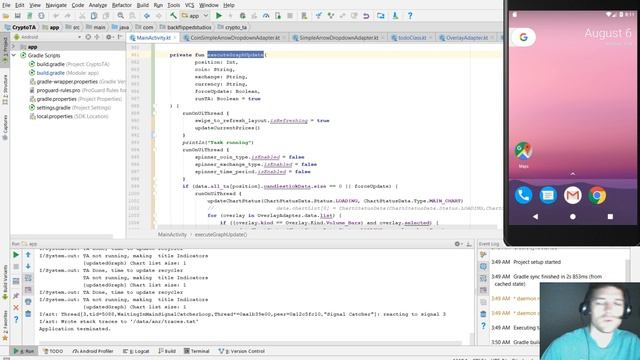
Task: Click the SDK Manager download icon
Action: pyautogui.click(x=395, y=16)
